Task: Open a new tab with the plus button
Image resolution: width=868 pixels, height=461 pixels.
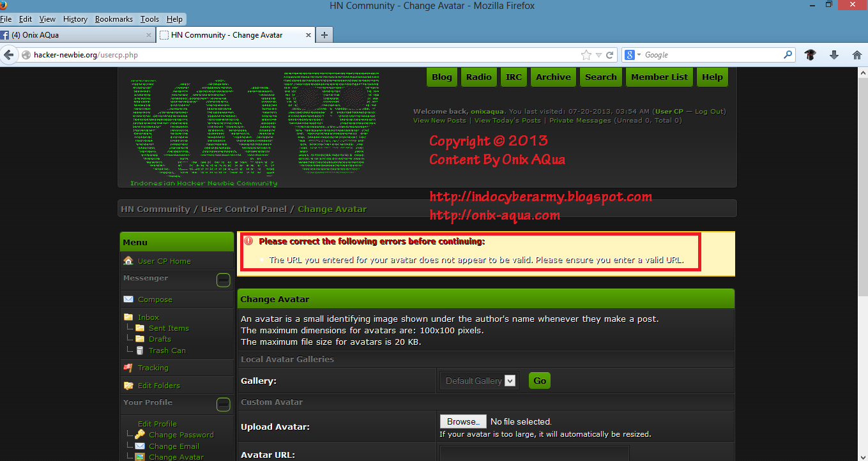Action: [x=324, y=35]
